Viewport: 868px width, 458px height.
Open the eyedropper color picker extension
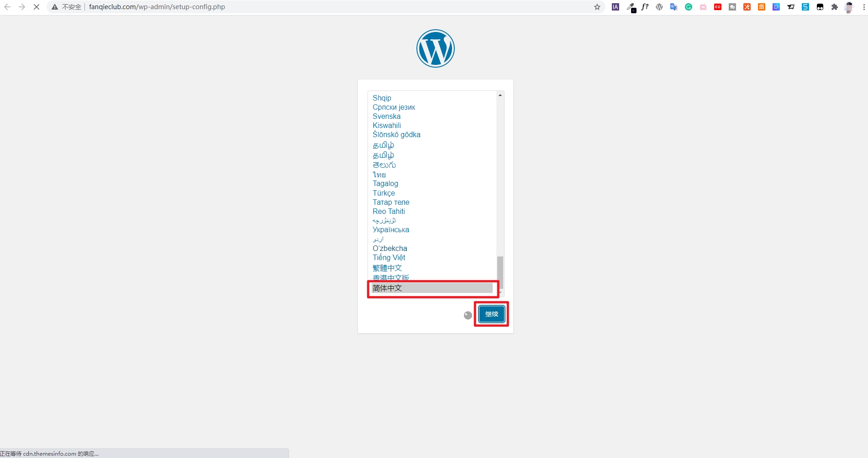631,7
